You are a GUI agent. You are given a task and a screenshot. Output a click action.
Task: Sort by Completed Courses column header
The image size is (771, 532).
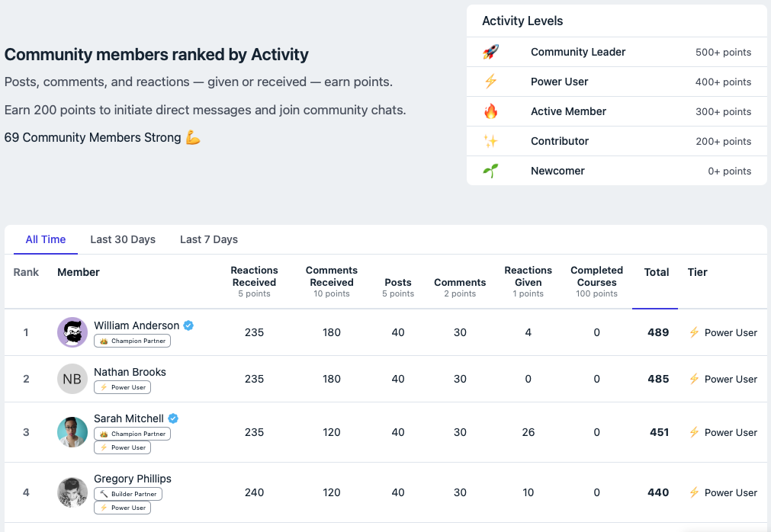[x=596, y=281]
